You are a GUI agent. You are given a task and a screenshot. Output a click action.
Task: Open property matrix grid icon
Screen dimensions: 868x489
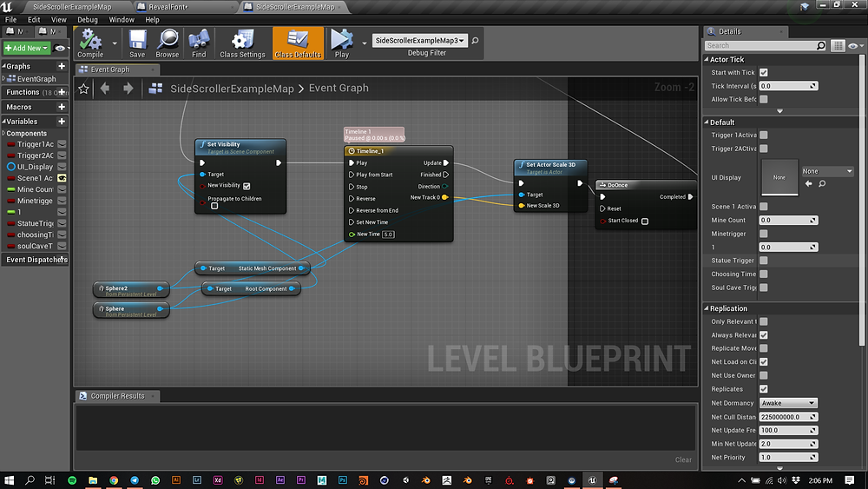[838, 45]
